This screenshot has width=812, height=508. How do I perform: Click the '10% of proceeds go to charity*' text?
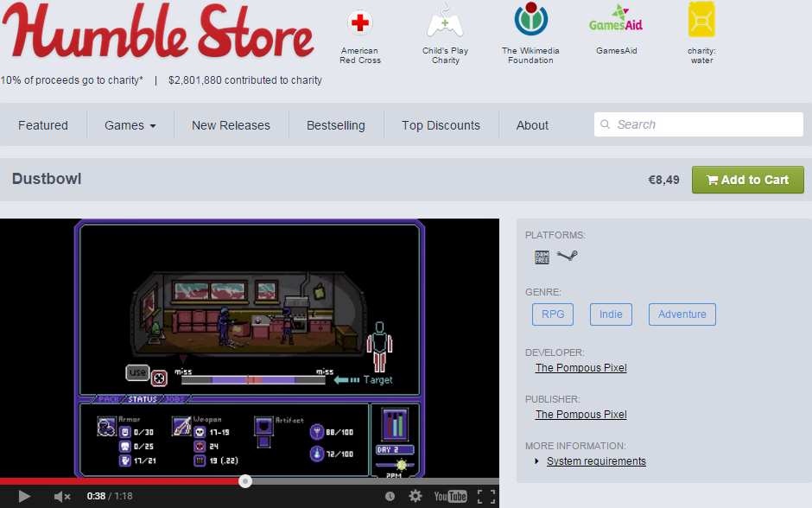(72, 80)
